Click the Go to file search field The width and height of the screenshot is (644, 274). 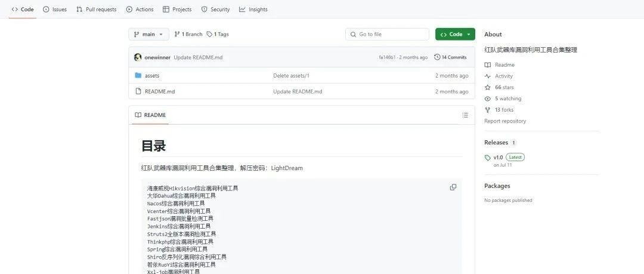(388, 34)
